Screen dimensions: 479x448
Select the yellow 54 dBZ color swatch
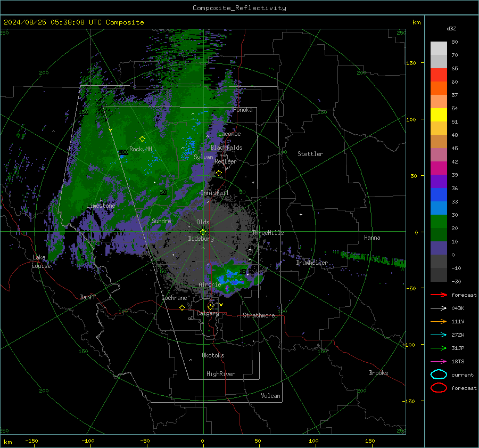439,115
